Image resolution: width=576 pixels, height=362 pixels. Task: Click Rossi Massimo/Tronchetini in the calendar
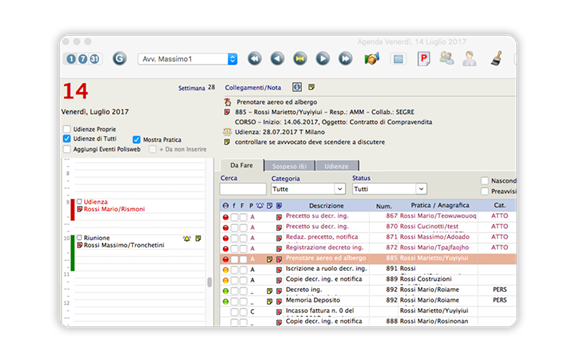click(x=124, y=245)
